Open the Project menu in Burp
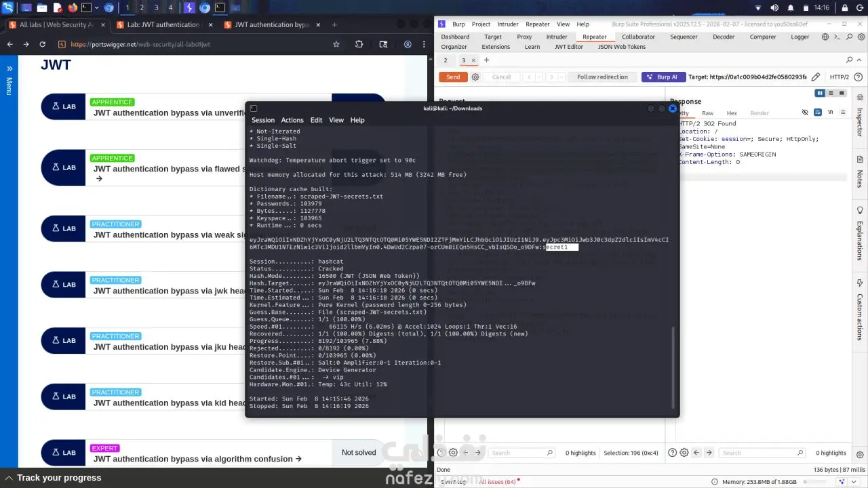The image size is (868, 488). (481, 24)
